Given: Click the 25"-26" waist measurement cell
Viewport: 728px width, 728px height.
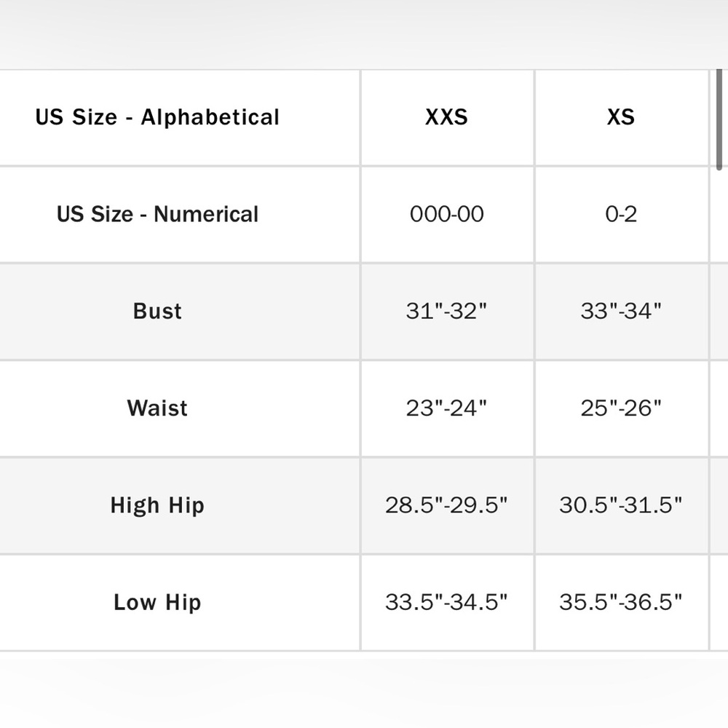Looking at the screenshot, I should coord(621,408).
